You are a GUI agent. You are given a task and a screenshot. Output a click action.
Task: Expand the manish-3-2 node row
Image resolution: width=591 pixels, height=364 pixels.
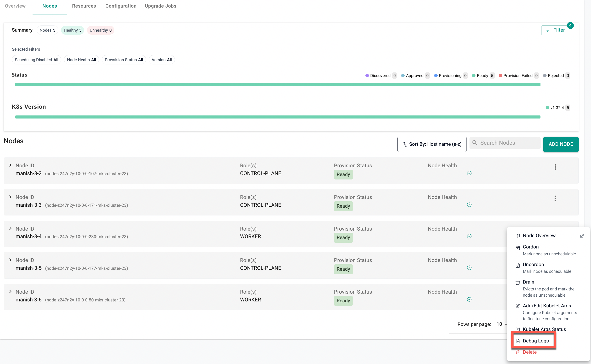tap(10, 165)
